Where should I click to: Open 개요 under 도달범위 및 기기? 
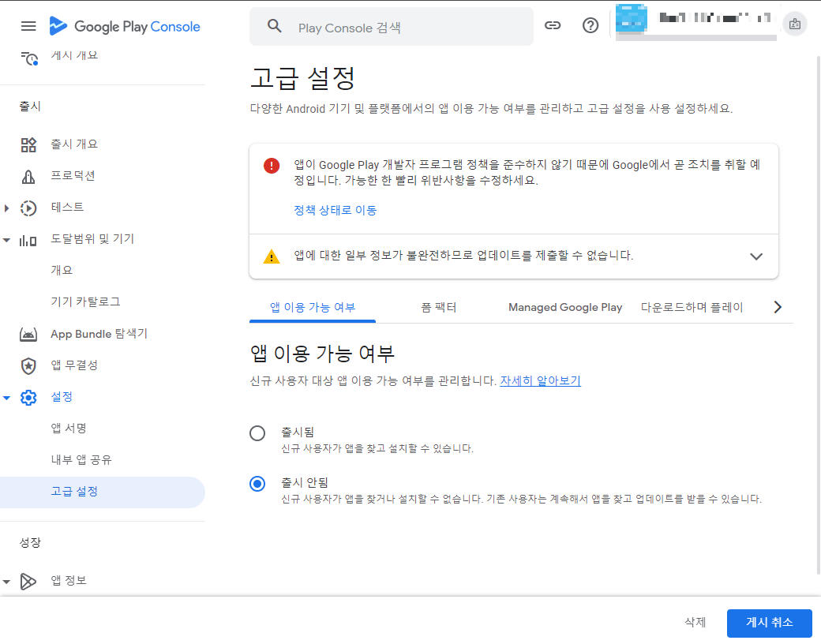62,270
